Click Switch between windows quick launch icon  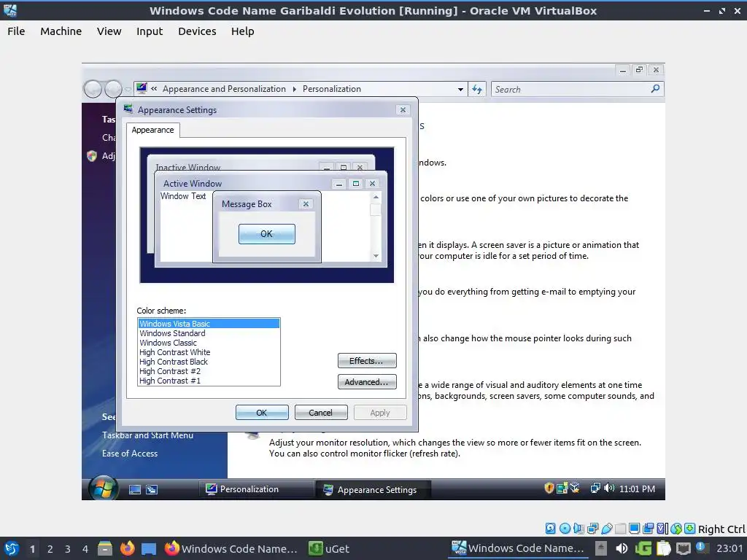click(x=152, y=489)
